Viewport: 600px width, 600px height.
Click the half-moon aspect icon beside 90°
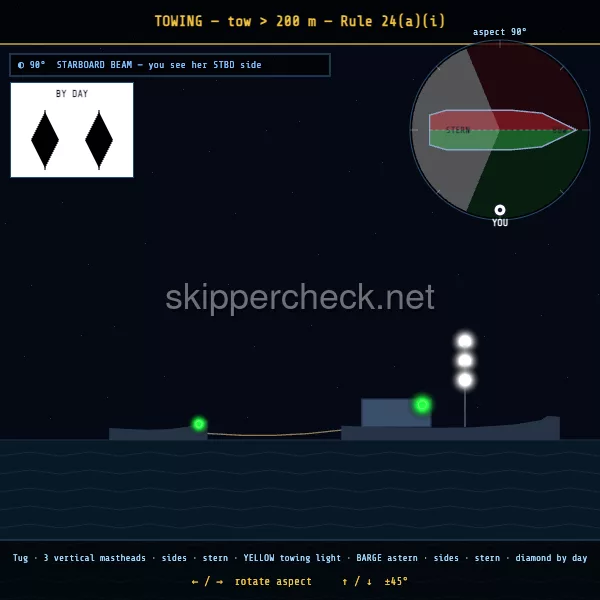point(21,65)
